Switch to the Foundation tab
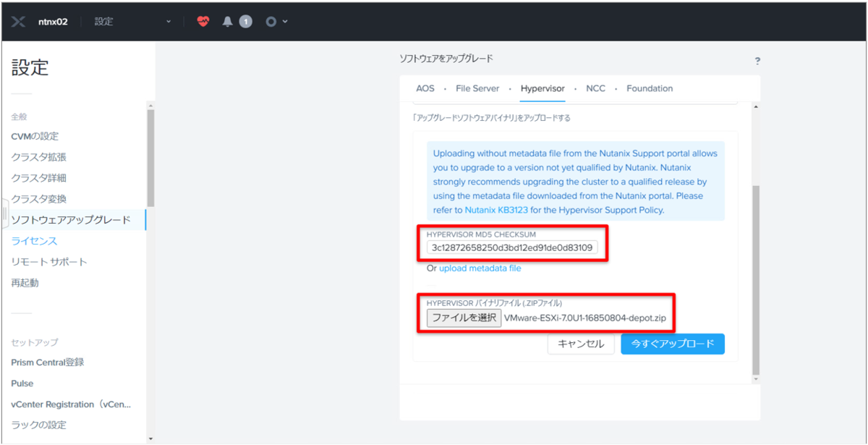Viewport: 868px width, 445px height. (x=650, y=88)
